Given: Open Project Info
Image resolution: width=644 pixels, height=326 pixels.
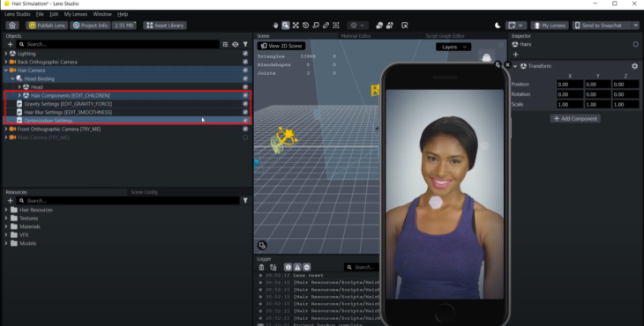Looking at the screenshot, I should pyautogui.click(x=90, y=26).
